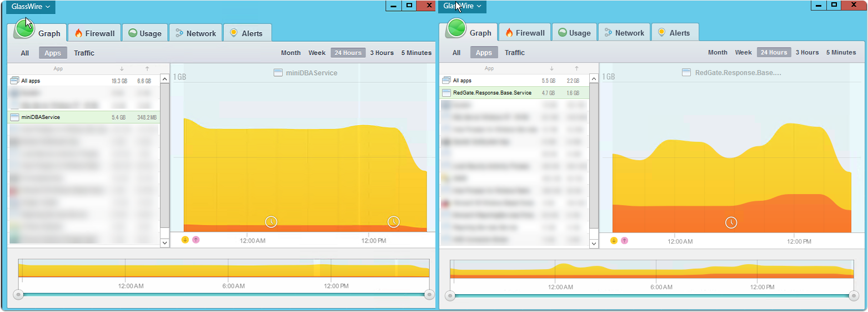This screenshot has height=312, width=868.
Task: Select Graph tab in right window
Action: [x=469, y=31]
